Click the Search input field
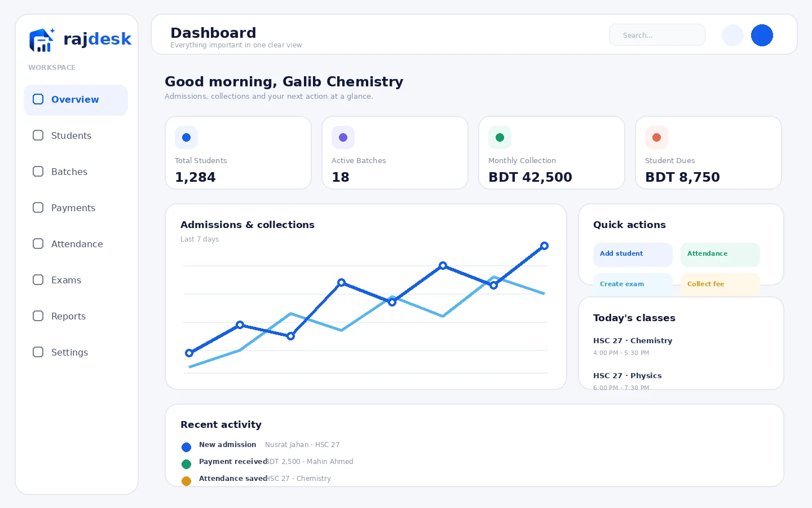 pos(657,35)
